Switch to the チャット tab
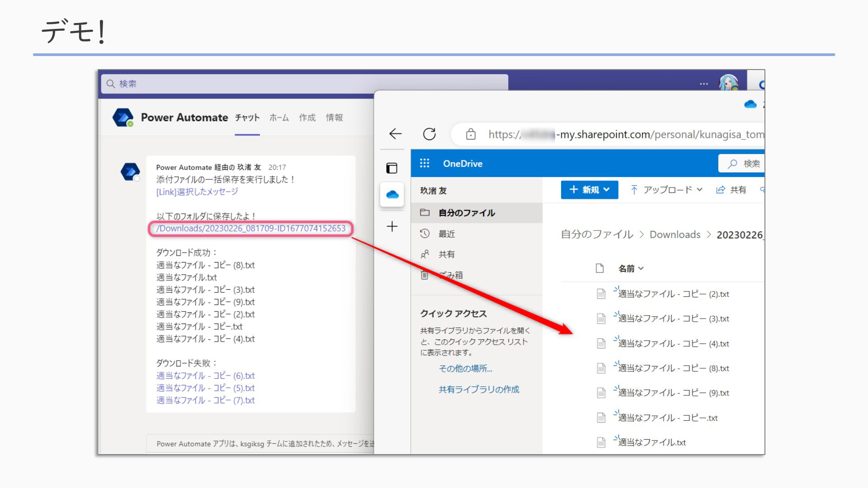The height and width of the screenshot is (488, 868). 247,117
